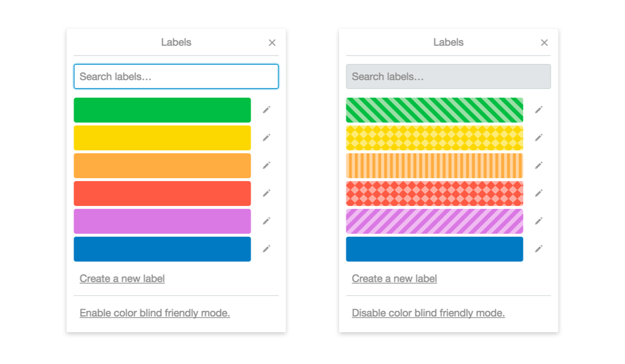
Task: Edit the striped green label in right panel
Action: click(539, 109)
